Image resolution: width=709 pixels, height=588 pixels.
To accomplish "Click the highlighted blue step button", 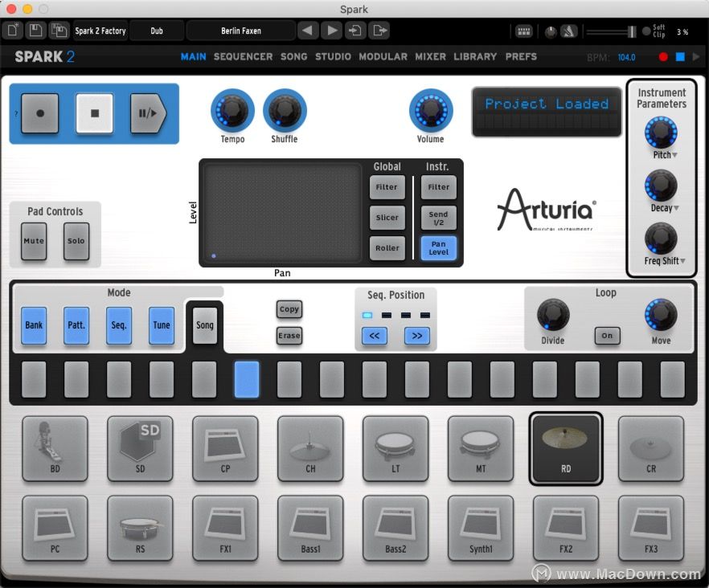I will tap(247, 379).
